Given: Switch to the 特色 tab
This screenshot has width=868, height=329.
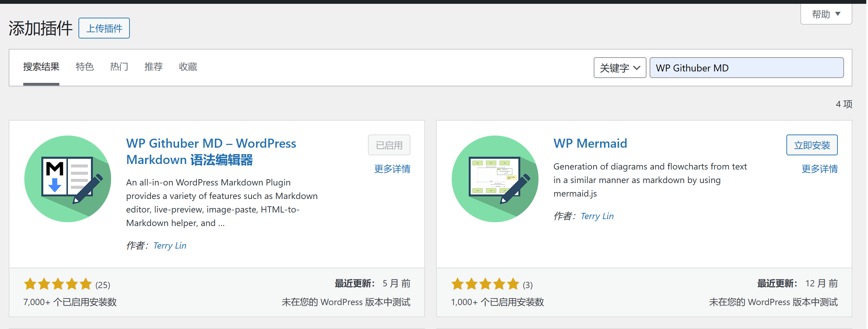Looking at the screenshot, I should pos(85,67).
